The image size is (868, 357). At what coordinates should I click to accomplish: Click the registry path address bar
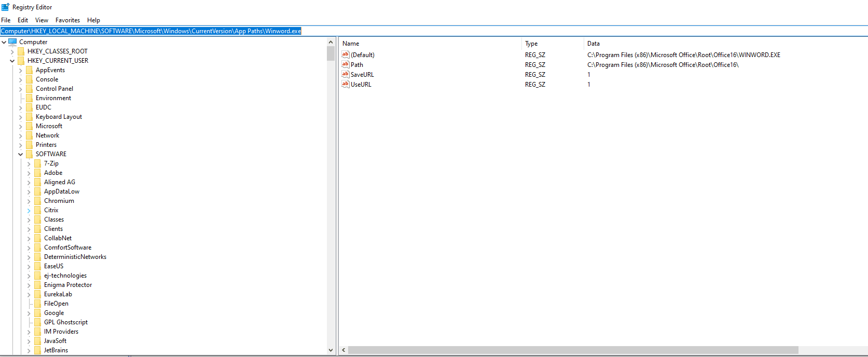(434, 31)
